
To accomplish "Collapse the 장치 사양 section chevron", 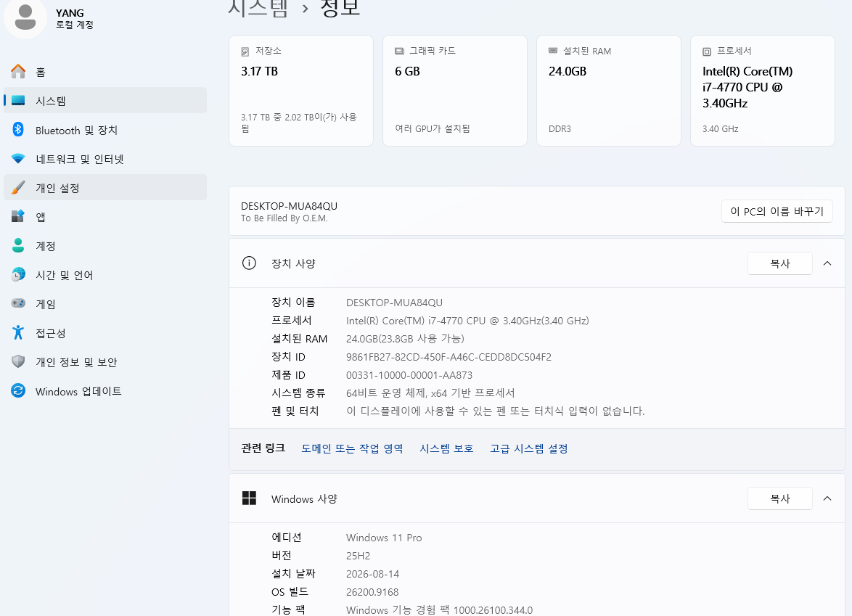I will click(x=827, y=263).
